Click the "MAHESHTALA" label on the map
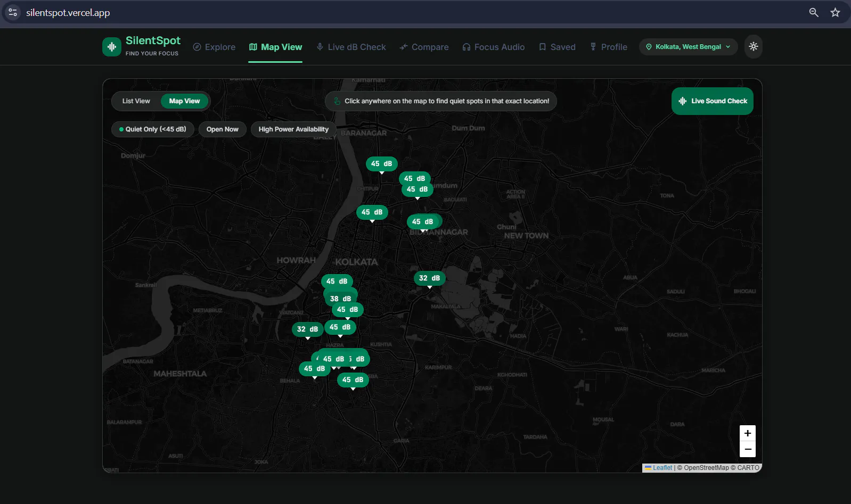Screen dimensions: 851x504 (180, 374)
